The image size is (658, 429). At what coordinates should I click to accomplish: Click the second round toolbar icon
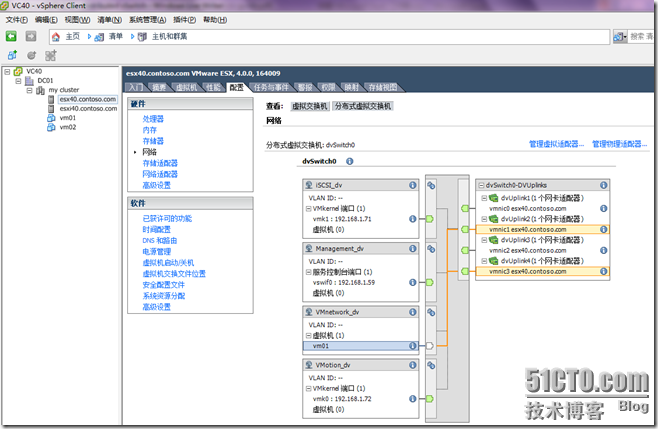tap(31, 55)
